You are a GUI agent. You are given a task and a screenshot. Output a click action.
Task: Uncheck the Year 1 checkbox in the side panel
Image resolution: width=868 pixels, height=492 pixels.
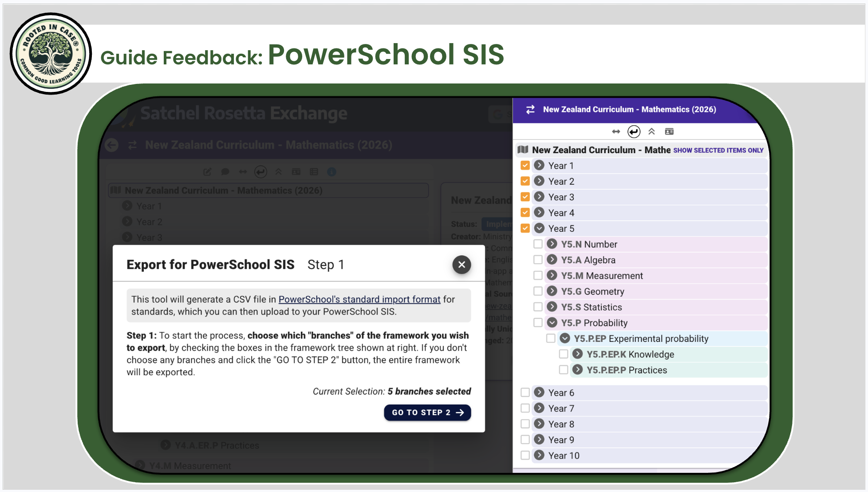click(525, 165)
